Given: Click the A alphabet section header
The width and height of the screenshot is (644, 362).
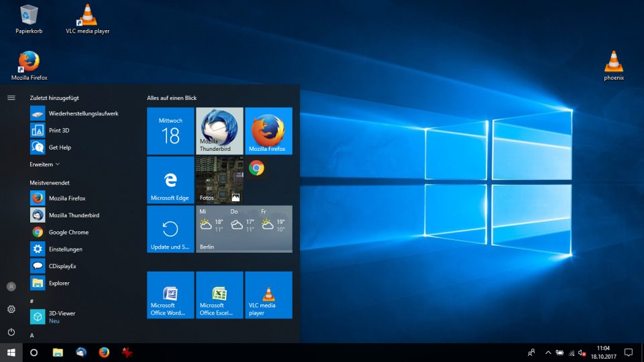Looking at the screenshot, I should point(32,335).
